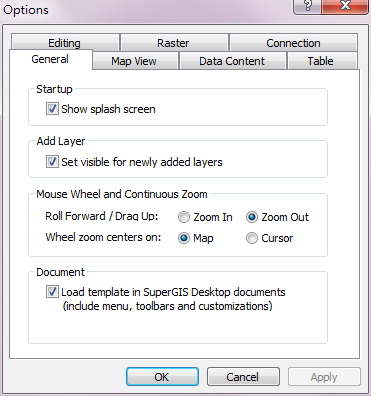
Task: Click the Apply button
Action: click(x=324, y=377)
